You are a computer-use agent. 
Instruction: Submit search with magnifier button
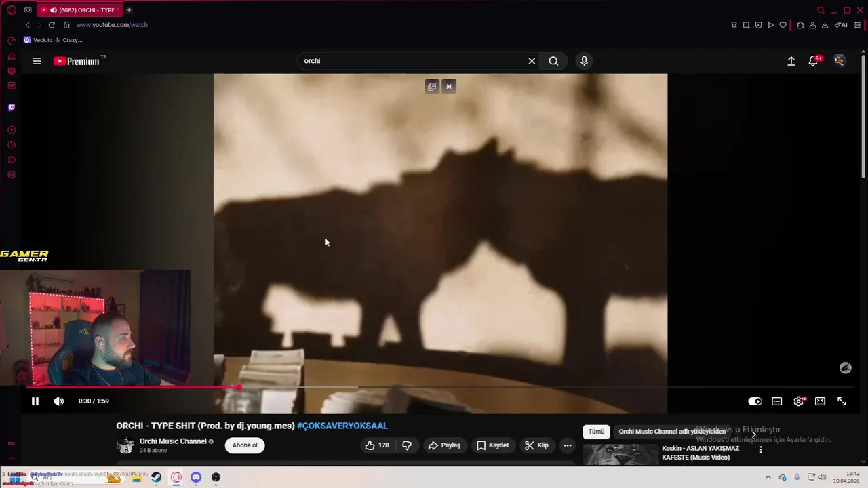[x=553, y=61]
